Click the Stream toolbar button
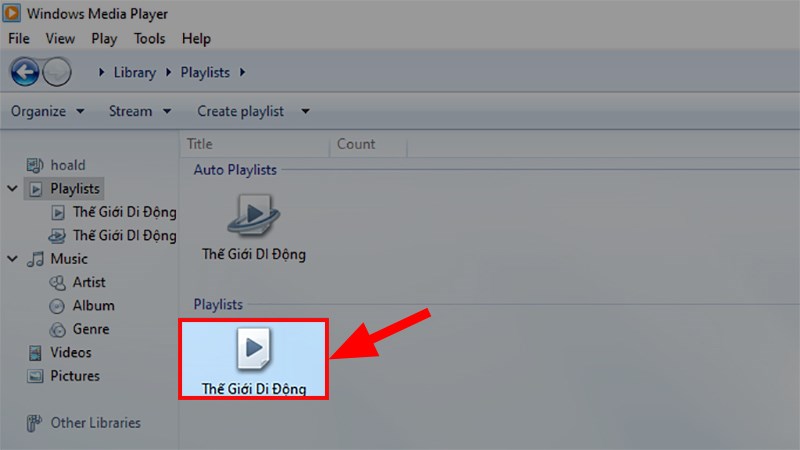800x450 pixels. tap(130, 111)
